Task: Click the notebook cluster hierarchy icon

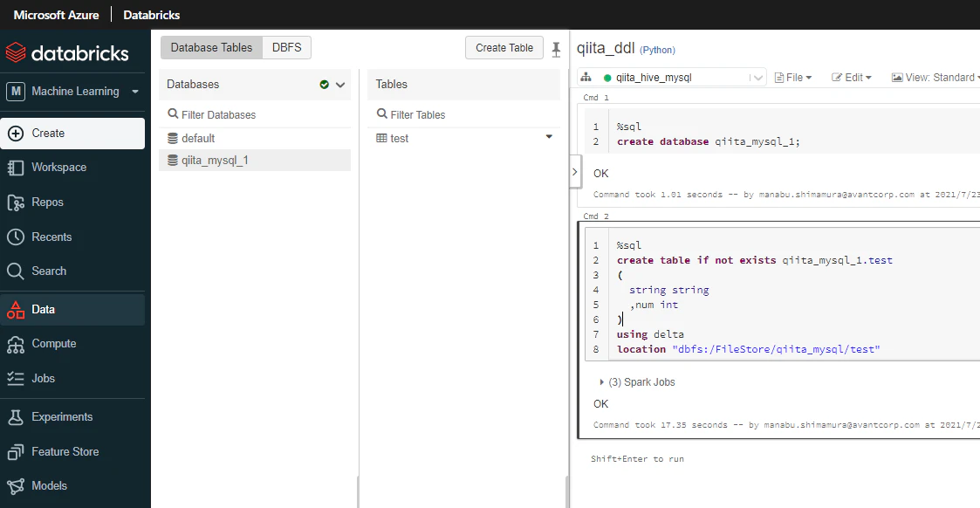Action: 586,78
